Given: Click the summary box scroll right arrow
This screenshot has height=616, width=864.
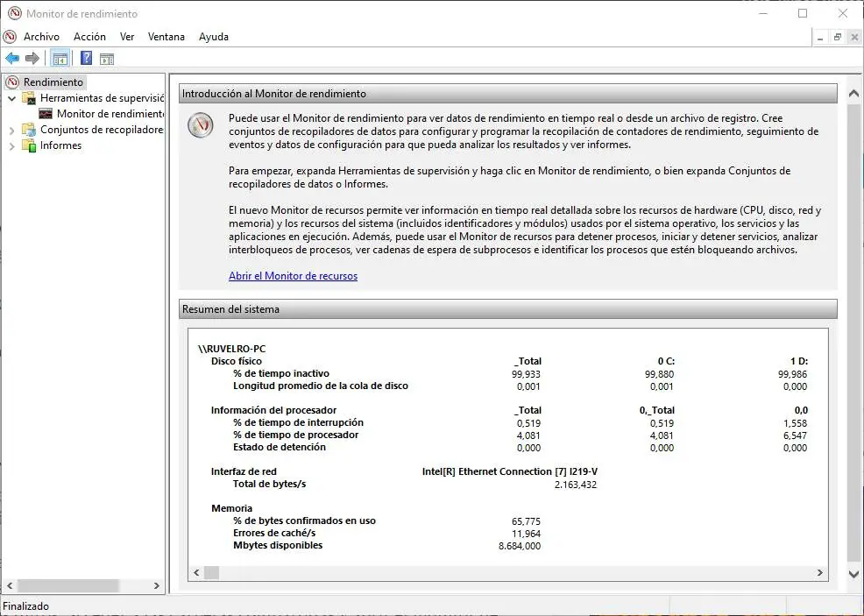Looking at the screenshot, I should coord(820,572).
